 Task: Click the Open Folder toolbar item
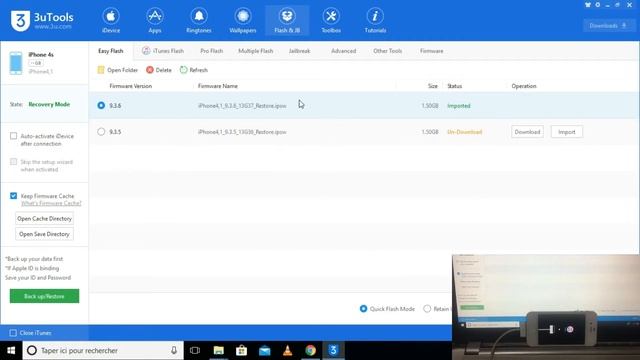118,70
